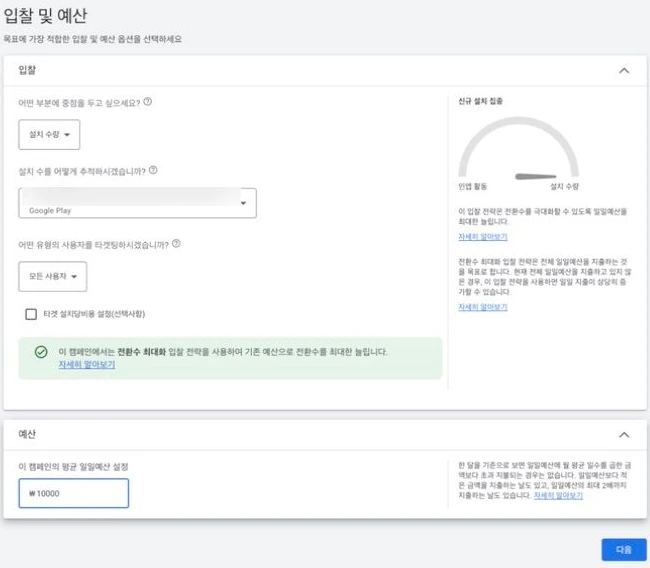Enable 타겟 설치당비용 설정 checkbox
This screenshot has width=650, height=568.
tap(31, 314)
